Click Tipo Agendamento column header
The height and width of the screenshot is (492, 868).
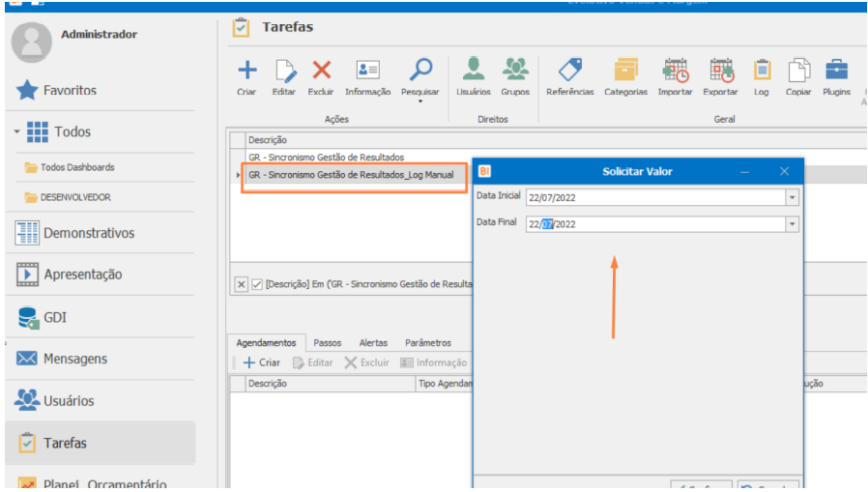(x=445, y=384)
